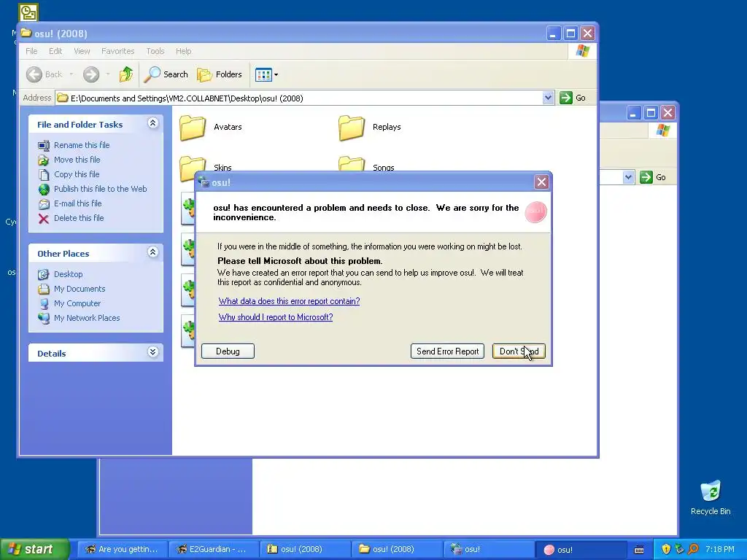The height and width of the screenshot is (560, 747).
Task: Click the Forward arrow icon
Action: coord(91,74)
